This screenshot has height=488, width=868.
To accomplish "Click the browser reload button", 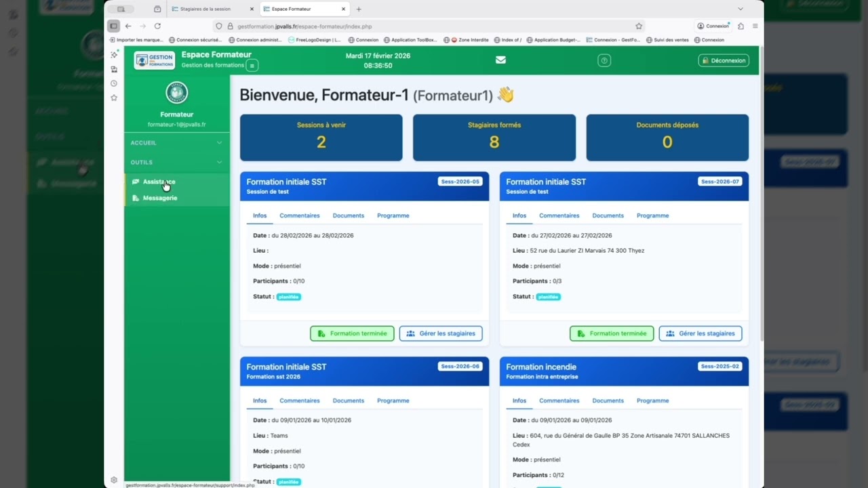I will (157, 26).
